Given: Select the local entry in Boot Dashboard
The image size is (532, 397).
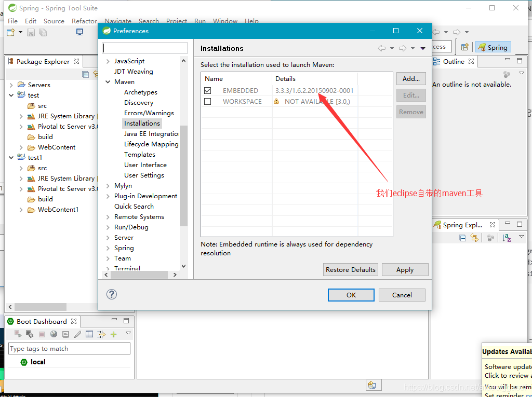Looking at the screenshot, I should [37, 362].
